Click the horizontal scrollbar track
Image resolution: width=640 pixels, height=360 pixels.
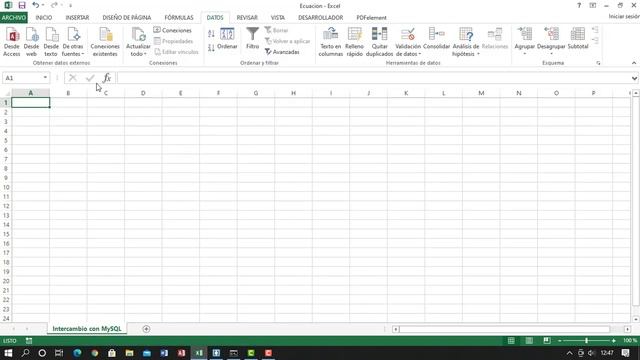pos(504,329)
